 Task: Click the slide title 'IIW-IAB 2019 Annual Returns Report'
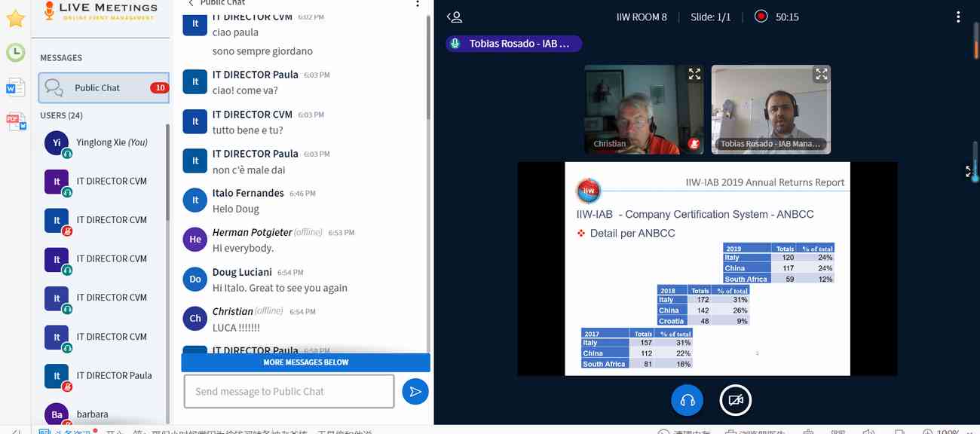[765, 182]
